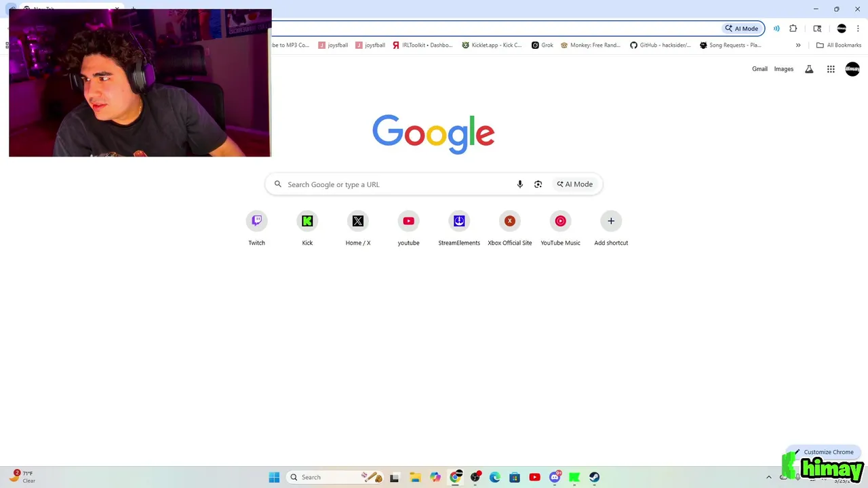Screen dimensions: 868x488
Task: Open the media control icon in Chrome toolbar
Action: (776, 28)
